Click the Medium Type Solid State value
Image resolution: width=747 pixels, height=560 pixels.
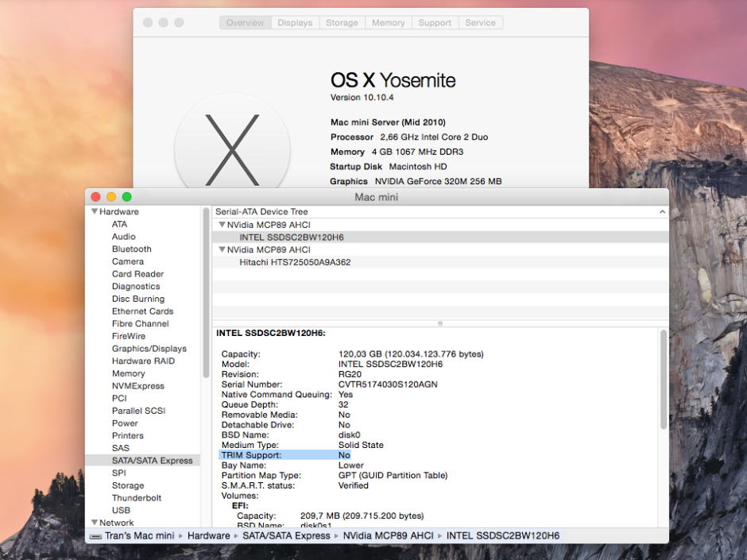point(361,445)
